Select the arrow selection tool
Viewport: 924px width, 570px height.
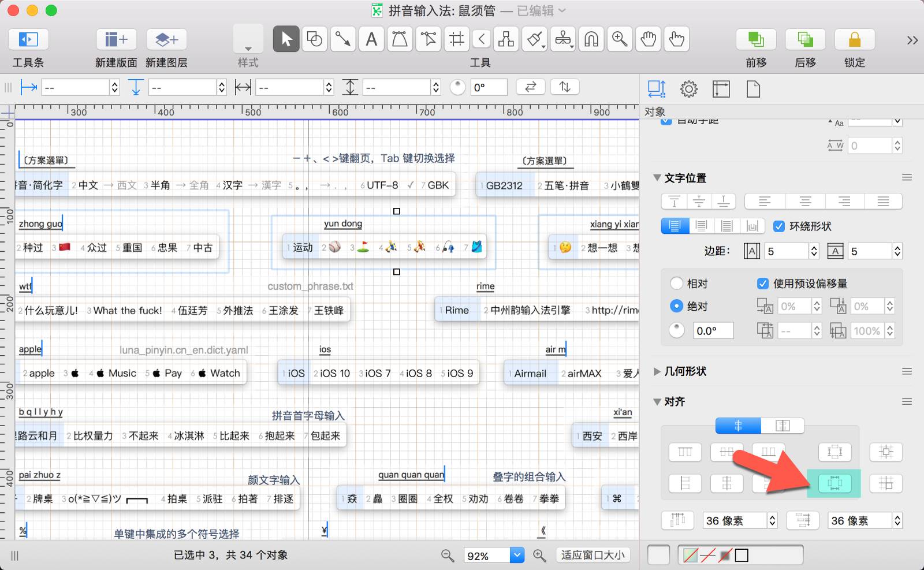(x=286, y=39)
